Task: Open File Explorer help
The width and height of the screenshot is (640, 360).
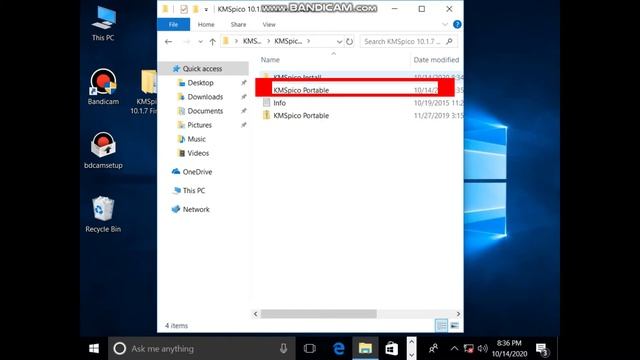Action: click(457, 24)
